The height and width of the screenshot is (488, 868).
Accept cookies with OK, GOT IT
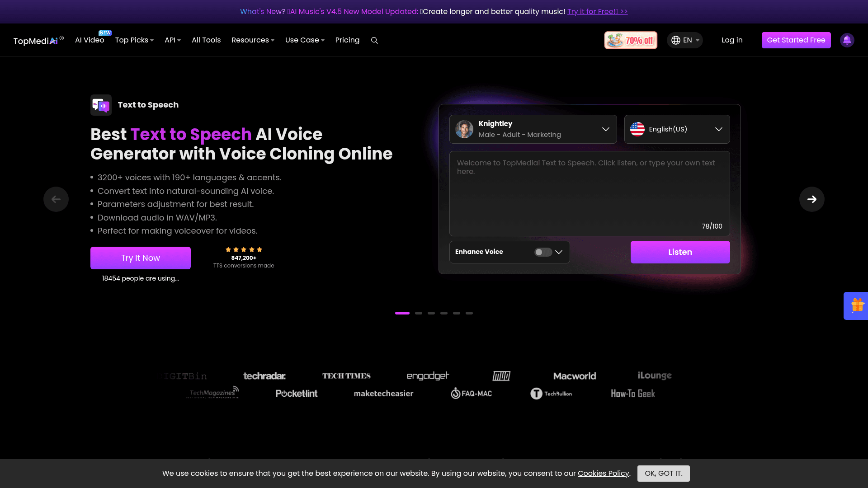pos(663,474)
